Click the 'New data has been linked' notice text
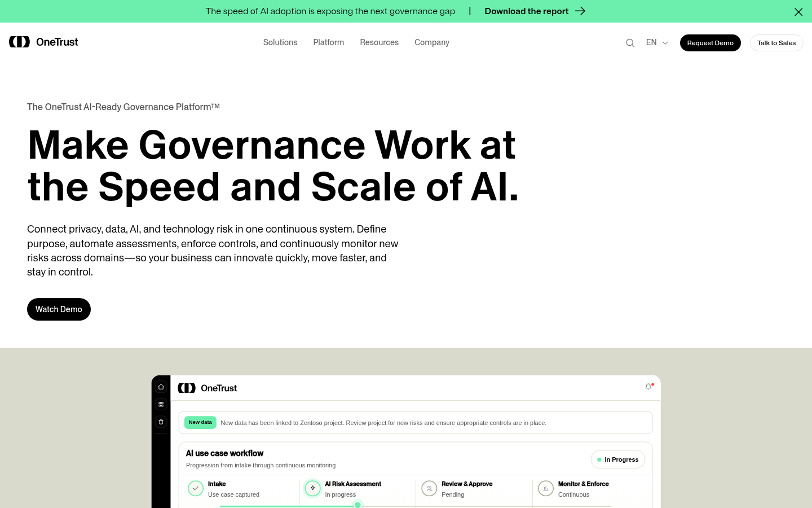 [x=383, y=423]
